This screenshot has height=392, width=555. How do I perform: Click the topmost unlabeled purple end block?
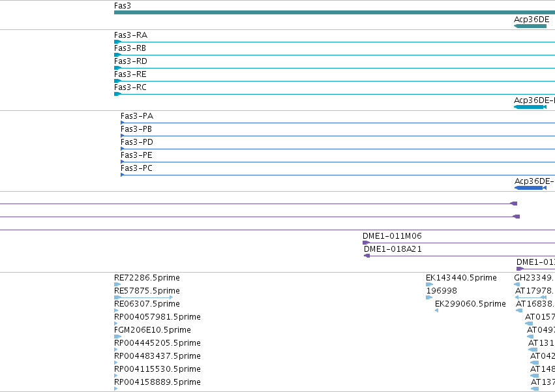click(x=514, y=204)
